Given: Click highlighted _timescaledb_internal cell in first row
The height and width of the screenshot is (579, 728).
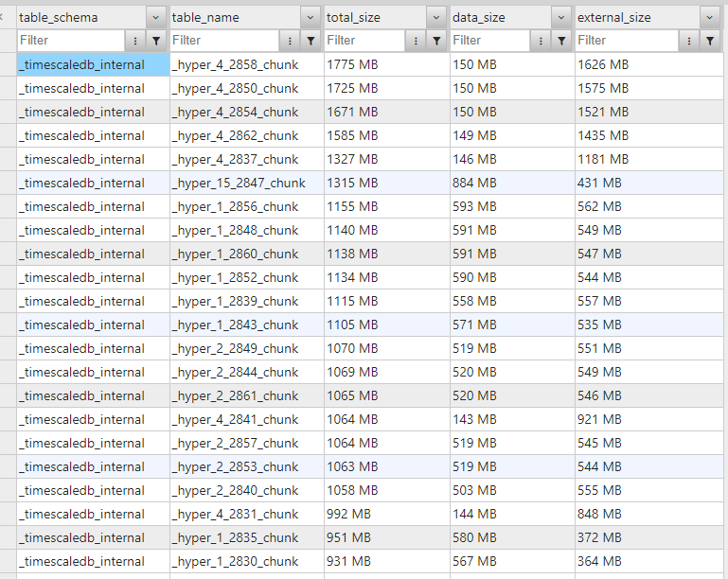Looking at the screenshot, I should tap(94, 64).
